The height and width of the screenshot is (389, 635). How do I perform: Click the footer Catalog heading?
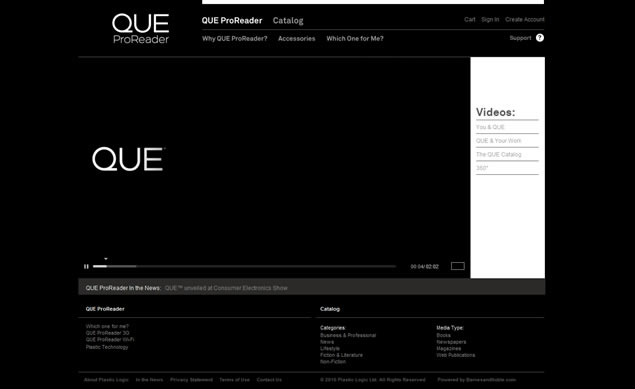(330, 309)
